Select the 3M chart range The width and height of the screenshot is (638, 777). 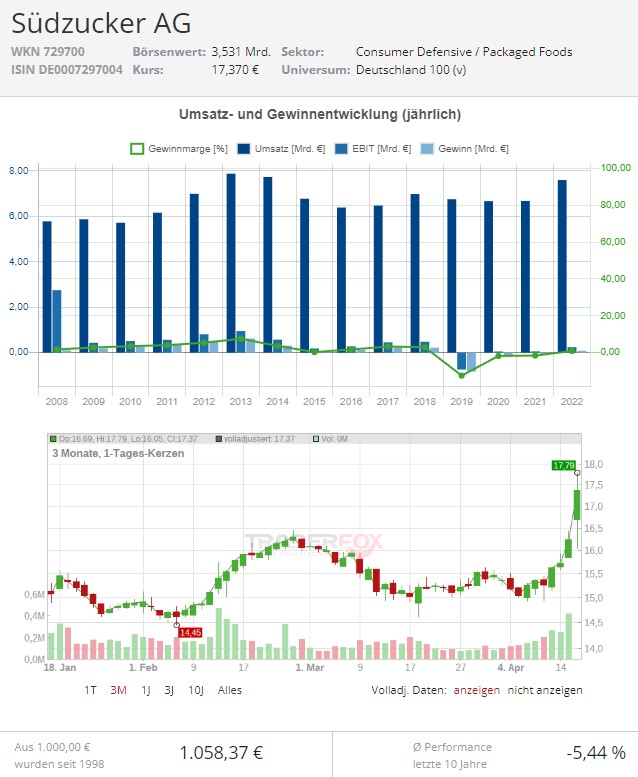[118, 689]
